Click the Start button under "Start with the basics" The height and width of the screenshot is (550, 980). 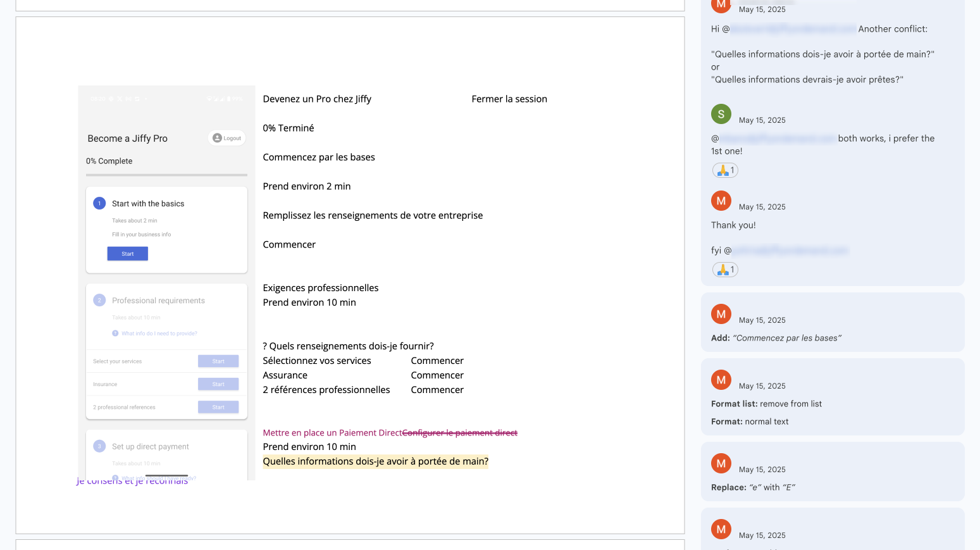pyautogui.click(x=127, y=253)
